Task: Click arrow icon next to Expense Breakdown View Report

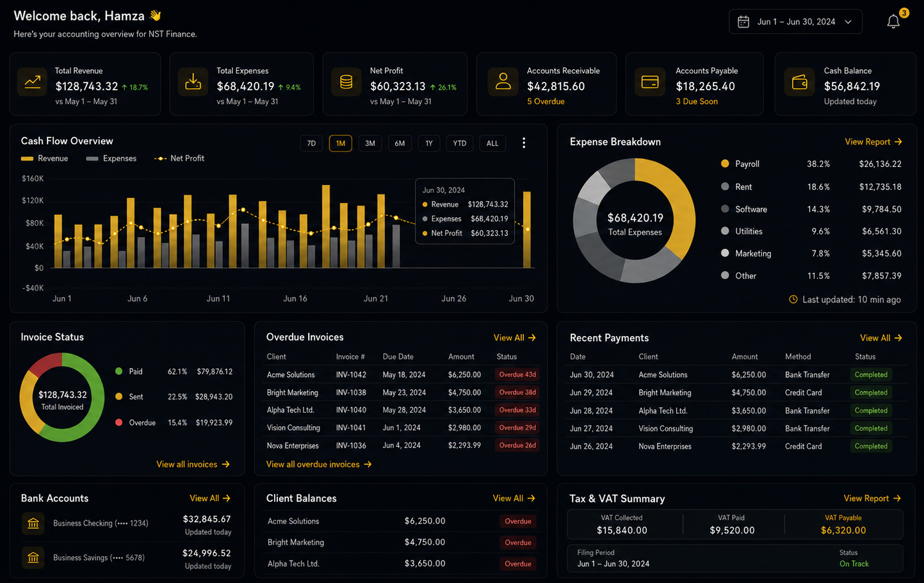Action: click(898, 142)
